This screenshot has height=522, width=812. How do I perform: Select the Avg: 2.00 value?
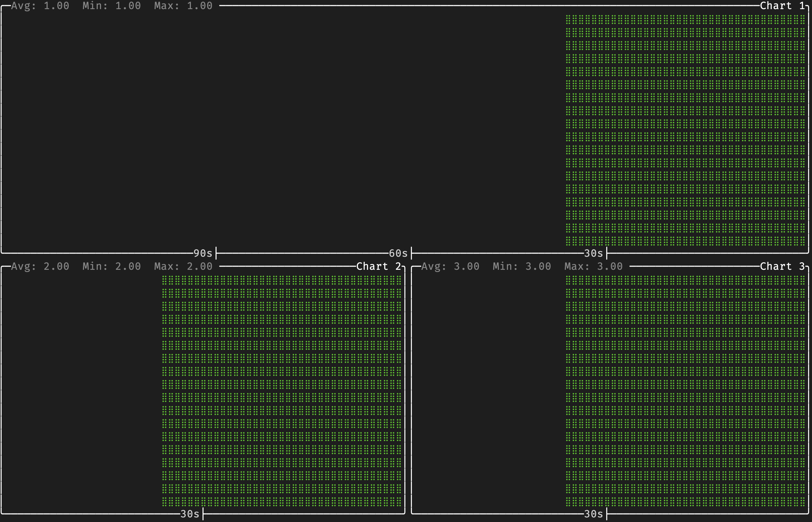click(x=40, y=267)
